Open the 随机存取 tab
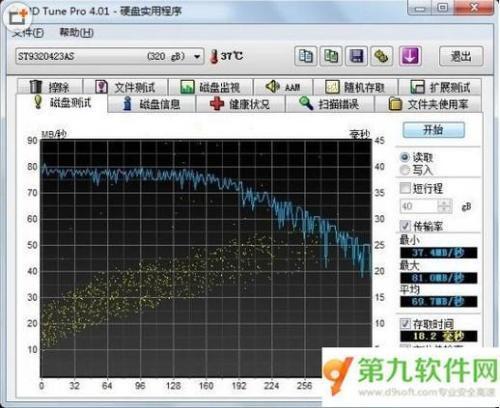The width and height of the screenshot is (500, 408). coord(355,88)
